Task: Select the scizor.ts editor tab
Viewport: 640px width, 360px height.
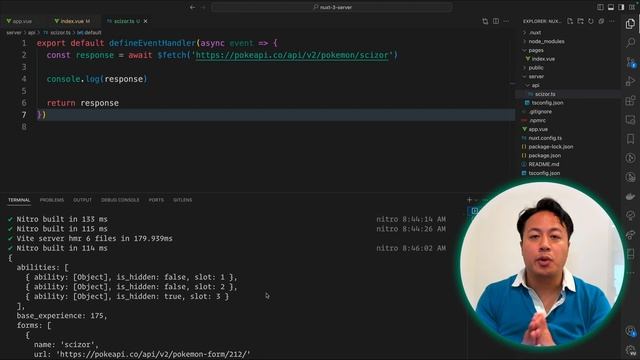Action: [x=124, y=21]
